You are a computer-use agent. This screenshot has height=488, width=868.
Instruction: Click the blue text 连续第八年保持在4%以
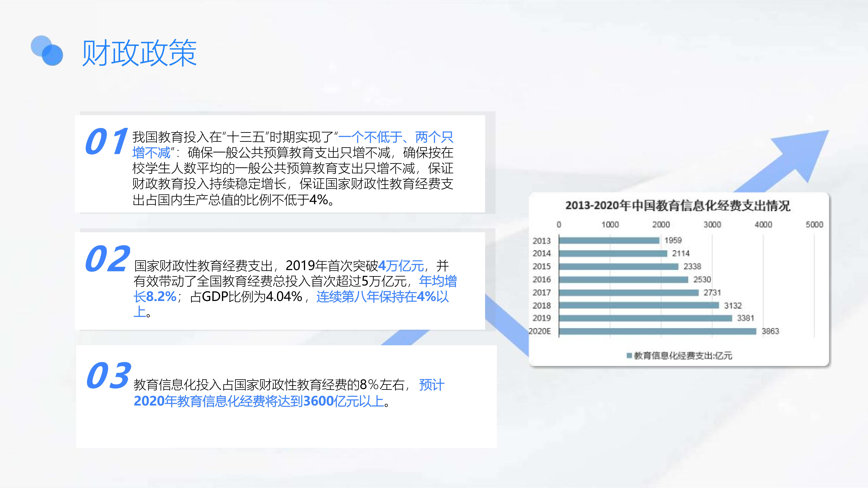click(x=382, y=297)
